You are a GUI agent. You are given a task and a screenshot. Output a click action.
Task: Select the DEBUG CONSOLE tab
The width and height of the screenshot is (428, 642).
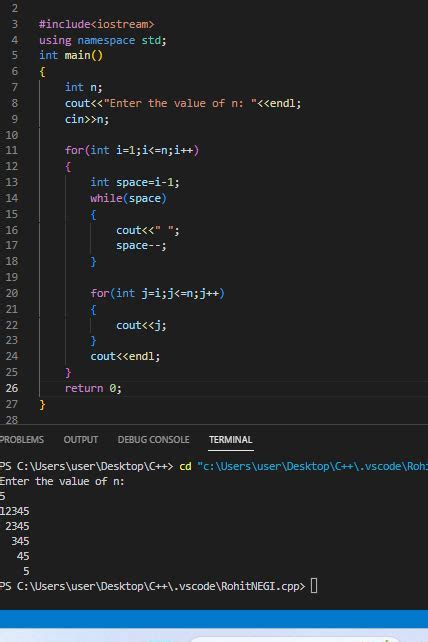pos(153,440)
